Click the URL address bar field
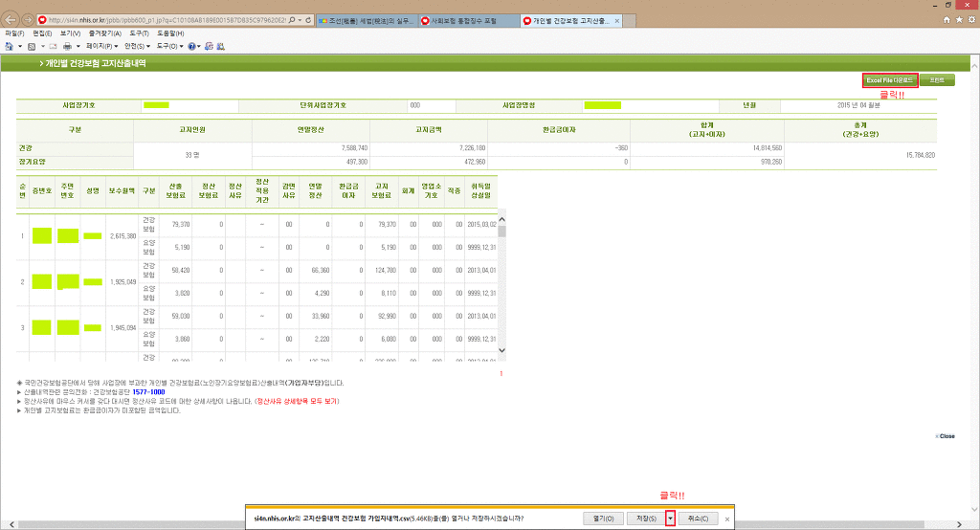The width and height of the screenshot is (980, 530). (x=163, y=19)
